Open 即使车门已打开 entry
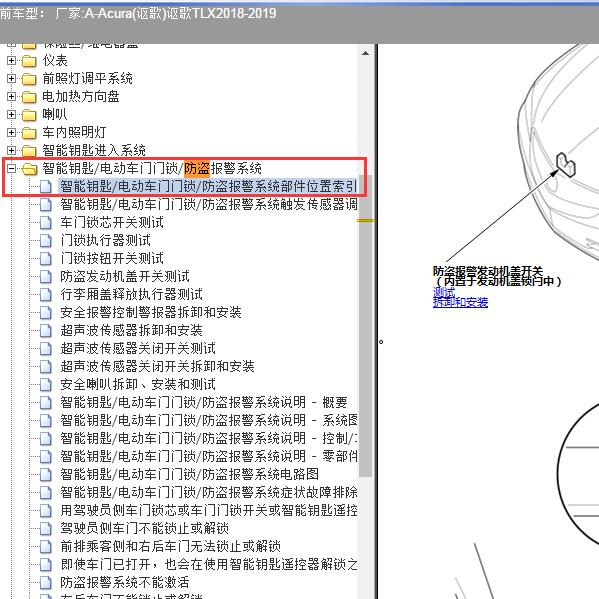The height and width of the screenshot is (599, 599). pyautogui.click(x=209, y=564)
